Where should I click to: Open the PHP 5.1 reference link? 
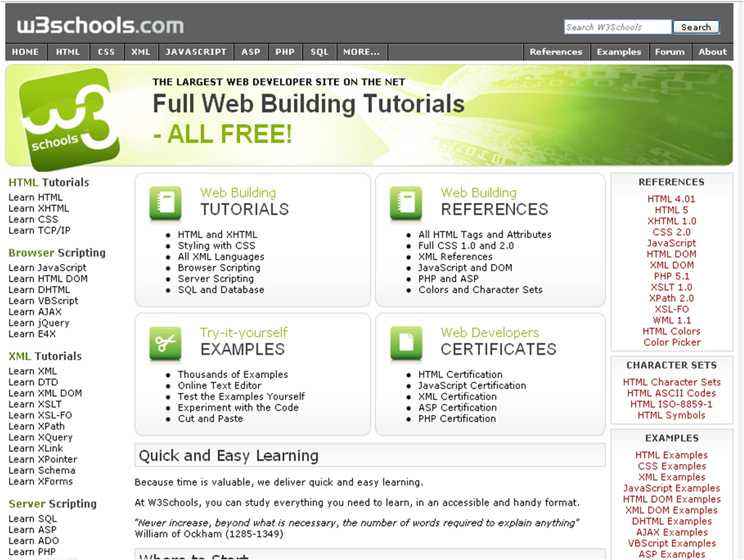click(671, 276)
